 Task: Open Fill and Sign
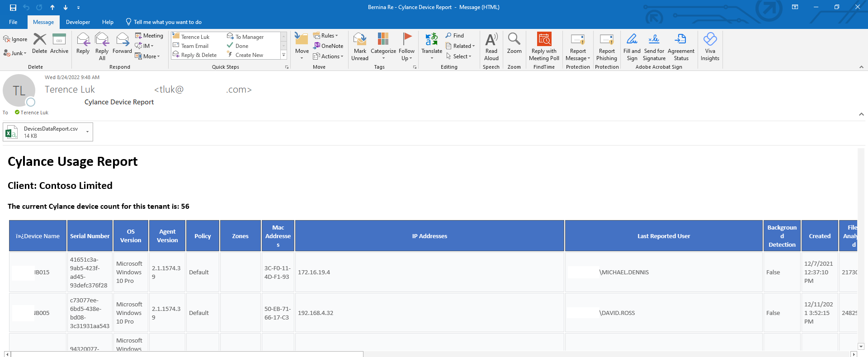632,47
